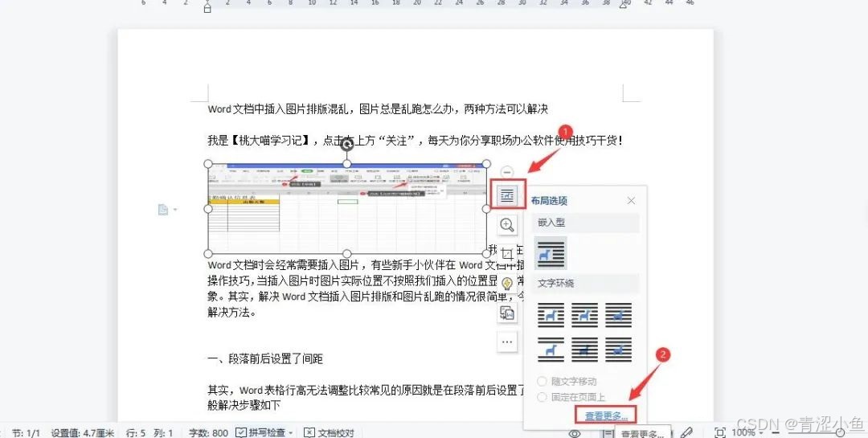
Task: Open the 拼写检查 dropdown arrow
Action: coord(291,433)
